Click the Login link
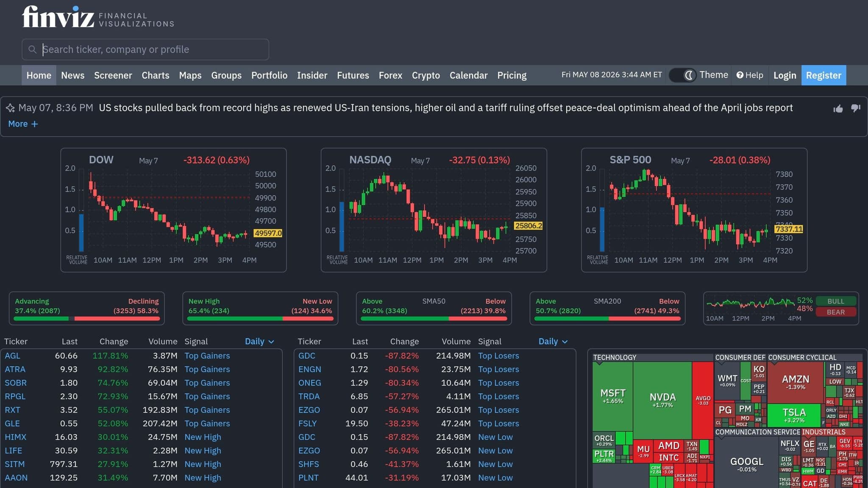This screenshot has height=488, width=868. (x=785, y=75)
